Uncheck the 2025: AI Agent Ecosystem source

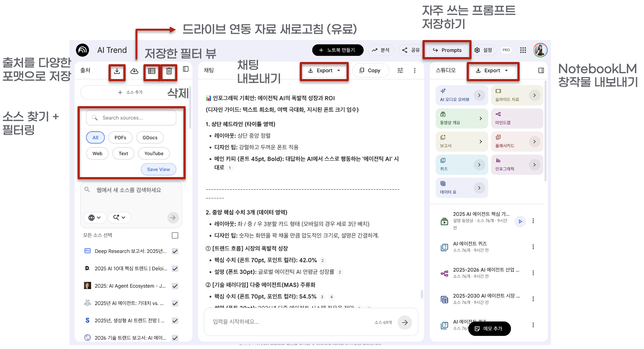175,286
